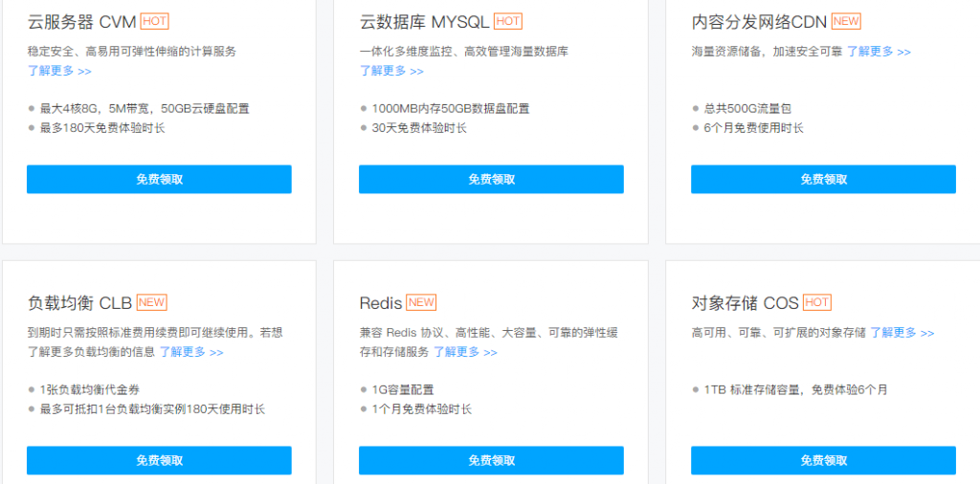Image resolution: width=980 pixels, height=484 pixels.
Task: Click the NEW badge beside Redis
Action: point(421,302)
